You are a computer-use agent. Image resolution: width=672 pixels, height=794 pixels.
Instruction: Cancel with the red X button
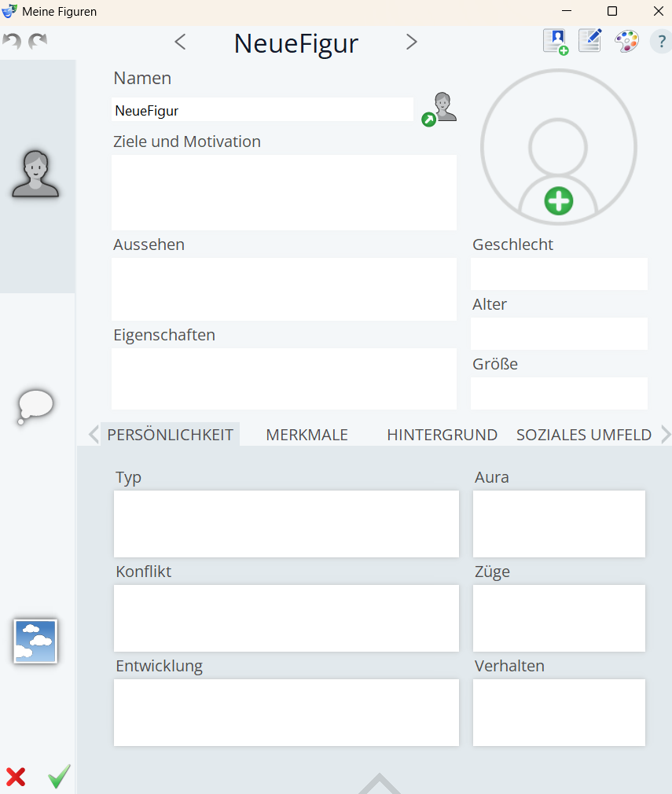pyautogui.click(x=16, y=777)
